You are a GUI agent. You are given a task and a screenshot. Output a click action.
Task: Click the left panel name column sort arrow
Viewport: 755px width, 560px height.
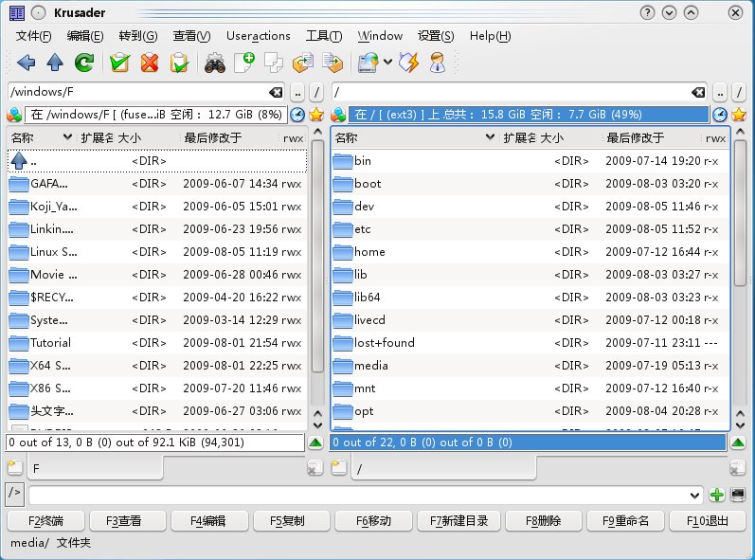tap(67, 137)
